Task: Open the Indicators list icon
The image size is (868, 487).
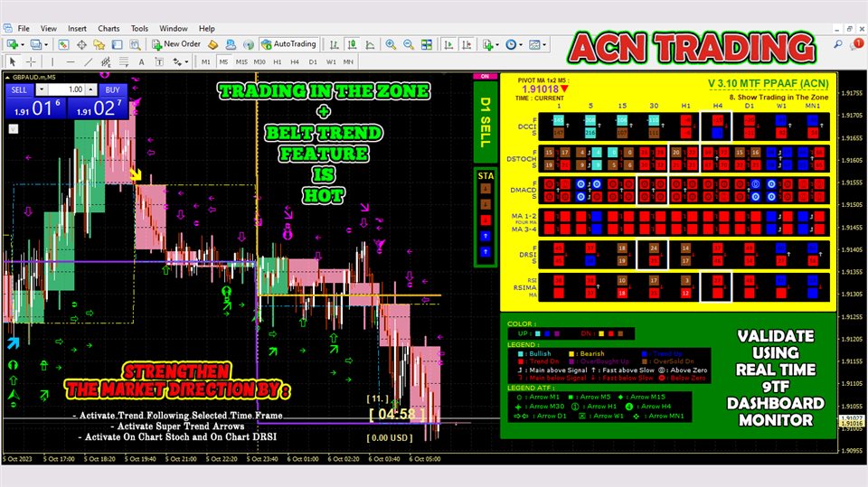Action: click(x=487, y=44)
